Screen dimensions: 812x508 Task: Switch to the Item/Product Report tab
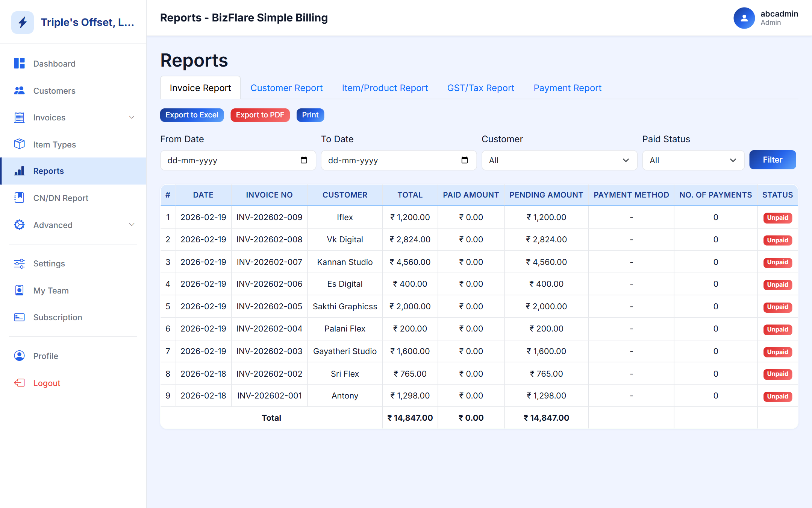tap(385, 88)
